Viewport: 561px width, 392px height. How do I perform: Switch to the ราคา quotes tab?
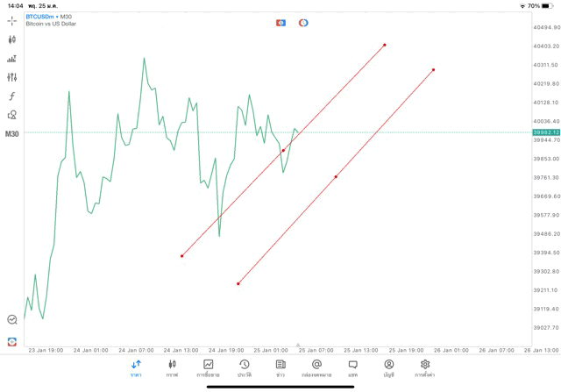136,367
